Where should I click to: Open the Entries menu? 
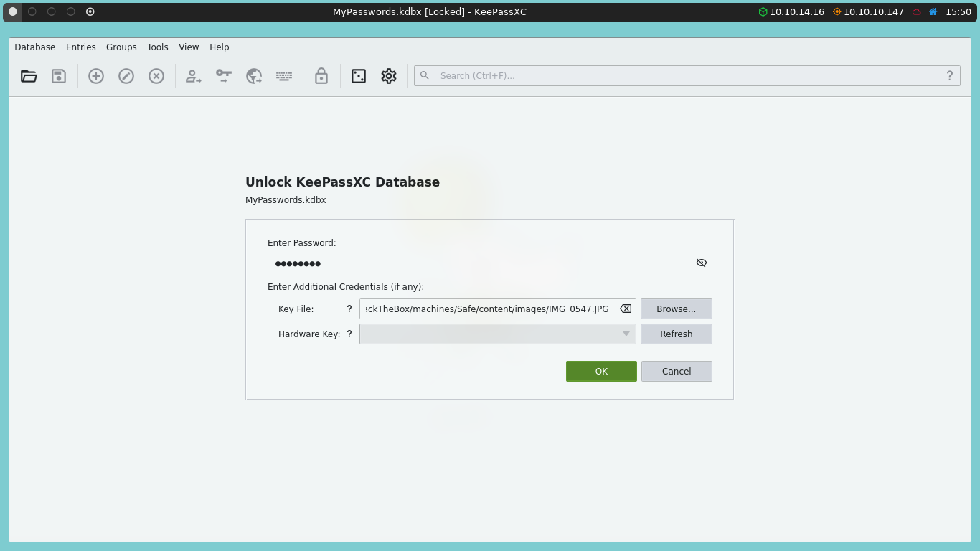click(x=81, y=47)
